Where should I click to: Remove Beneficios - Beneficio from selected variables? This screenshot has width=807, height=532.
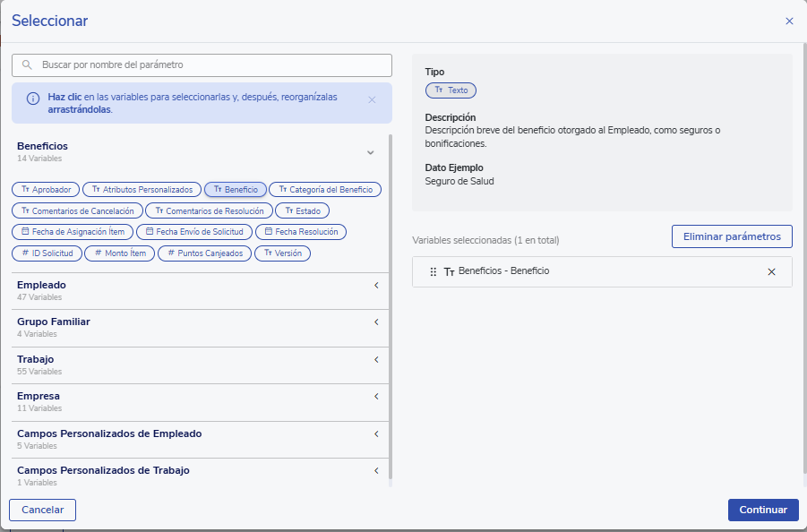coord(771,271)
